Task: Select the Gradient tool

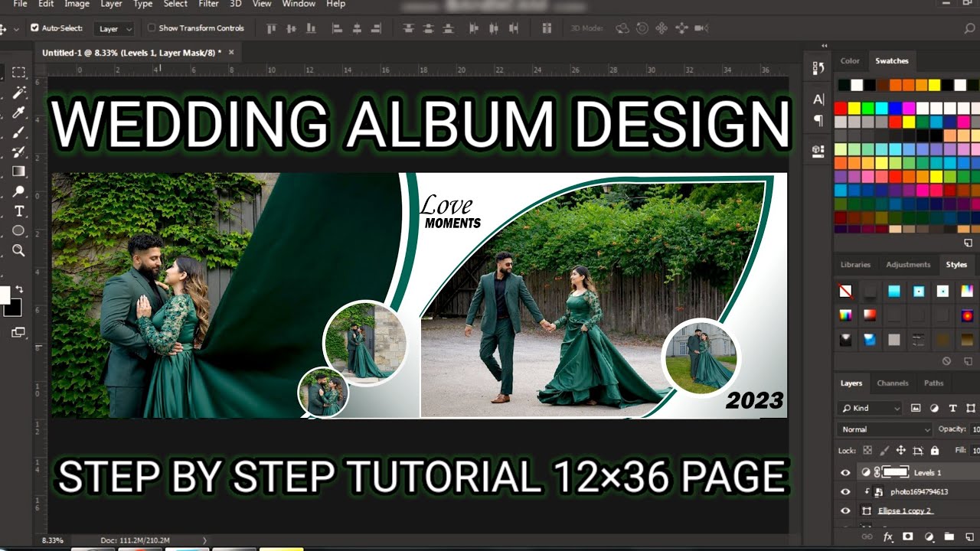Action: point(18,171)
